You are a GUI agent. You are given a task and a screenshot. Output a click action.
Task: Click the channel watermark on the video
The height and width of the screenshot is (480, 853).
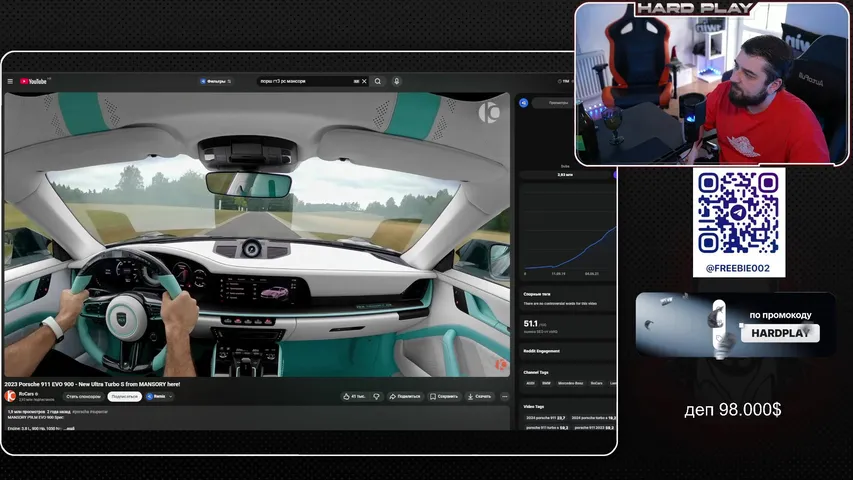tap(500, 364)
